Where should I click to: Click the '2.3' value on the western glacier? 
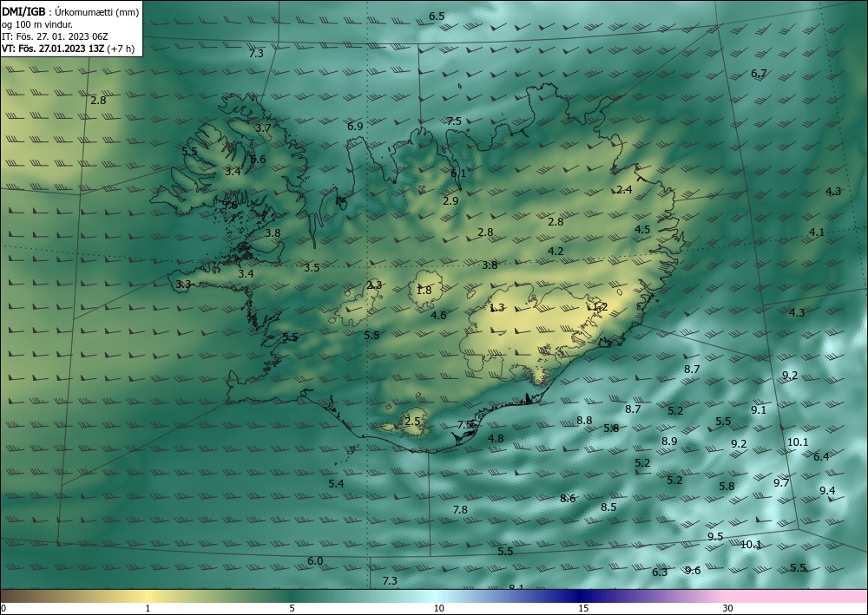click(374, 285)
